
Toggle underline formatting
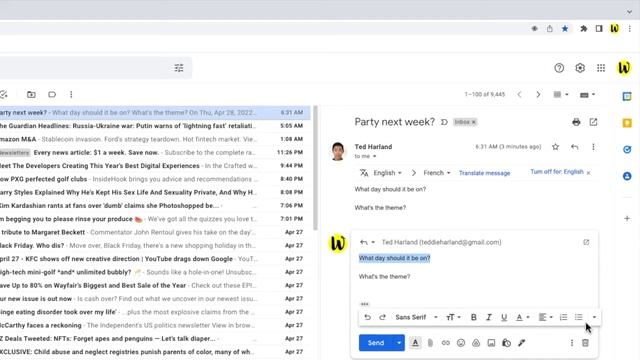click(x=504, y=317)
